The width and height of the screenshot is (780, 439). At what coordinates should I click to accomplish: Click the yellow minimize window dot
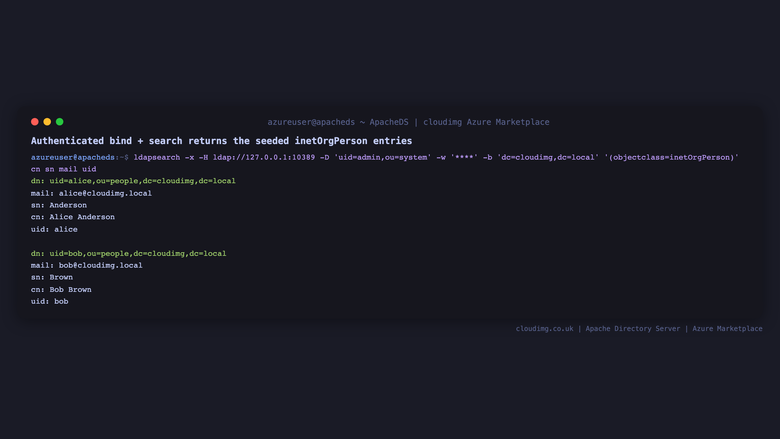coord(47,122)
